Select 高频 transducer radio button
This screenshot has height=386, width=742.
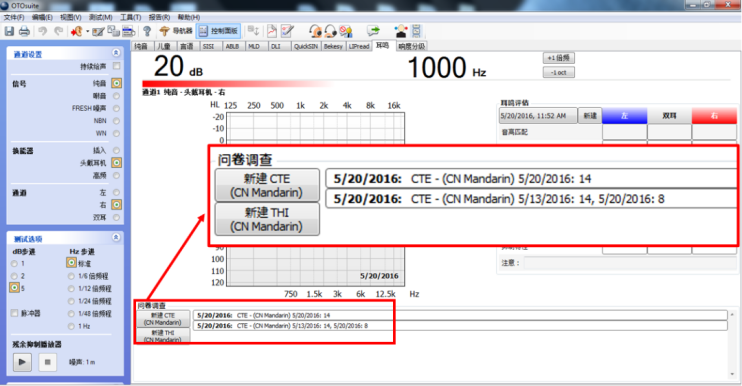pyautogui.click(x=116, y=175)
